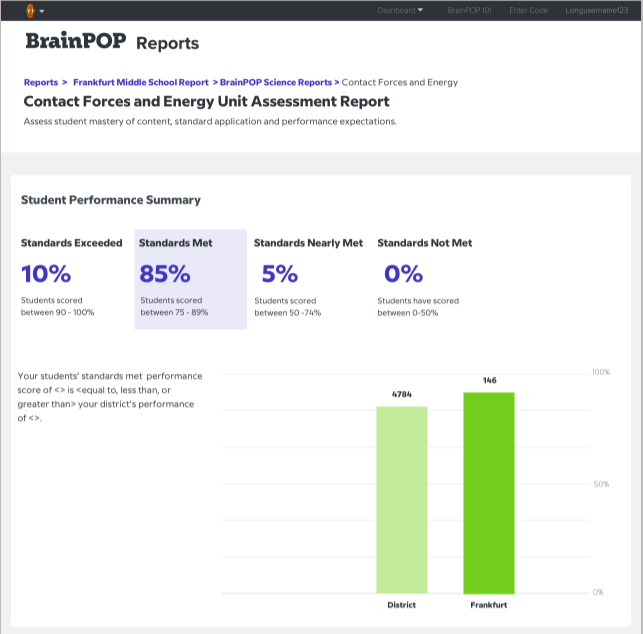Select the highlighted Standards Met card

click(190, 278)
